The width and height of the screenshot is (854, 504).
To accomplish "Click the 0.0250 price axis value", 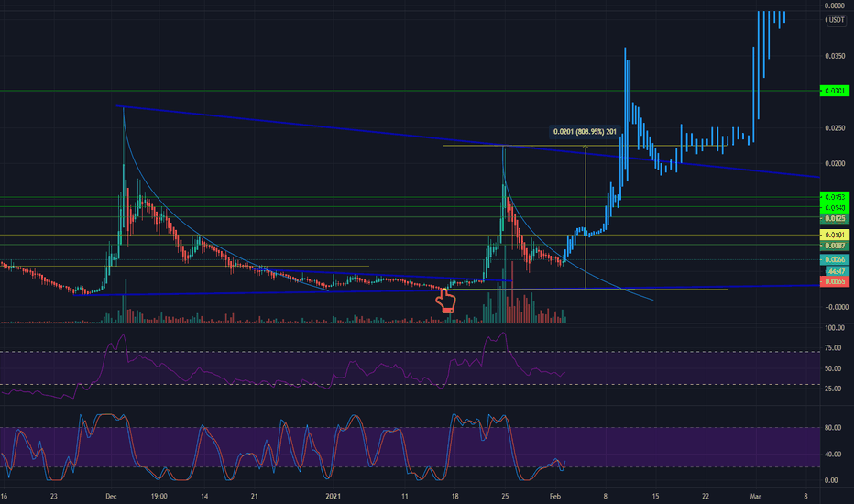I will (835, 128).
